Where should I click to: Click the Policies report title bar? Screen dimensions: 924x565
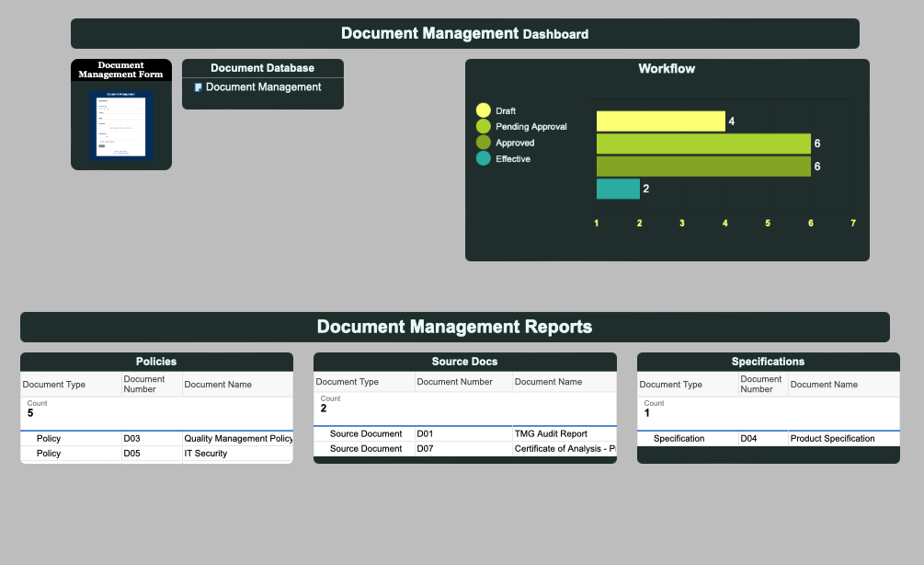[x=156, y=362]
